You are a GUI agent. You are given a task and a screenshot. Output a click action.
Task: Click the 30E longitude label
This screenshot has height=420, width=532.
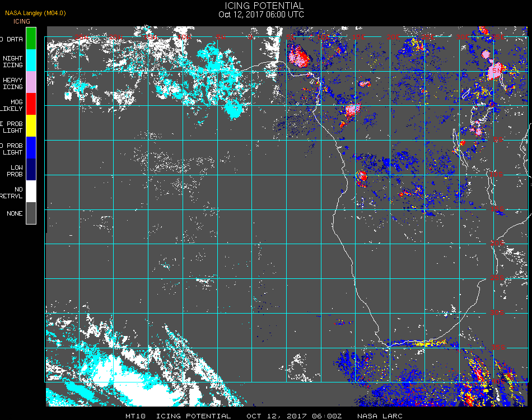463,37
